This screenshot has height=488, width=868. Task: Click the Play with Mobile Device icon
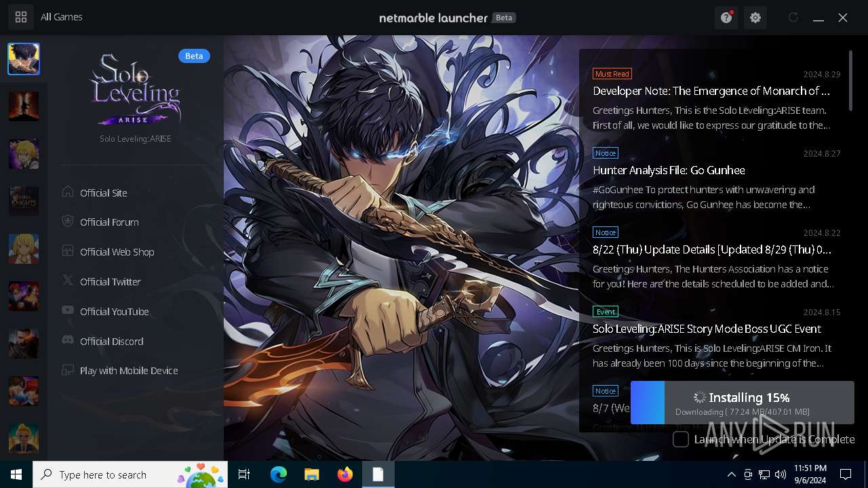(x=68, y=370)
